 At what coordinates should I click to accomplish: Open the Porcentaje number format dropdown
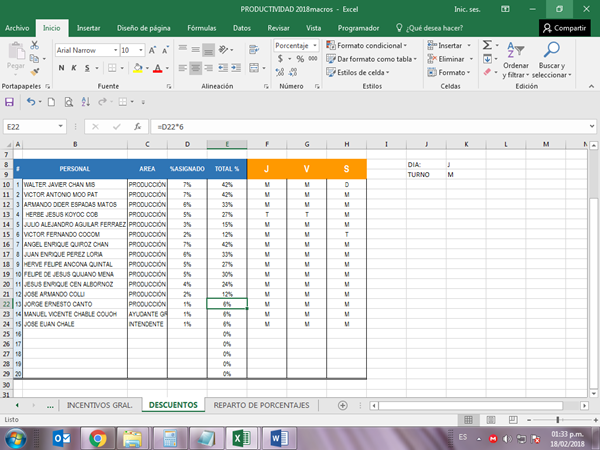point(314,45)
